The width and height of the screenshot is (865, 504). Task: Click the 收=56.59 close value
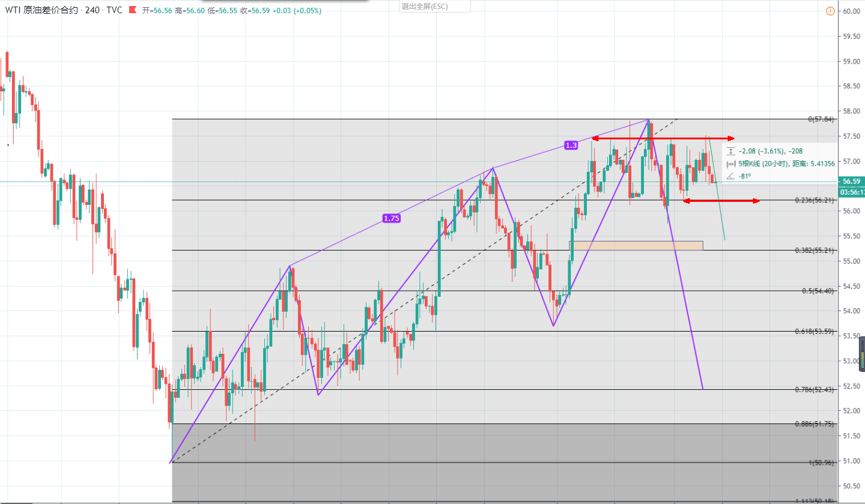pos(254,11)
